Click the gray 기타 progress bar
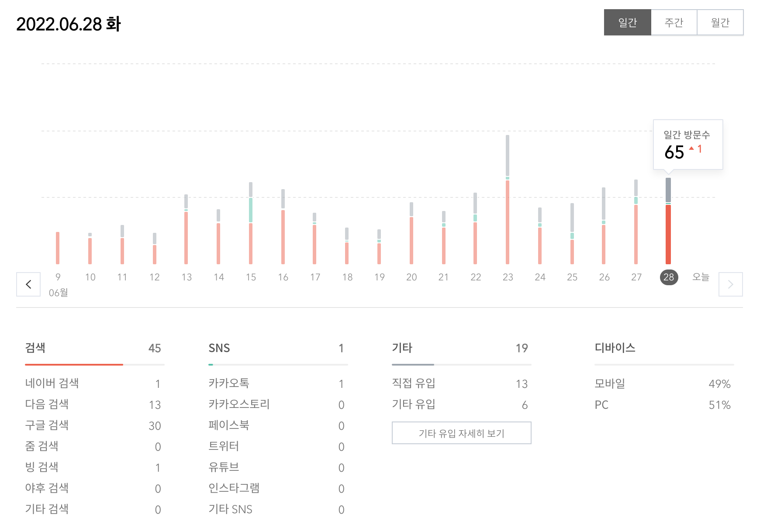Screen dimensions: 760x532 coord(413,364)
